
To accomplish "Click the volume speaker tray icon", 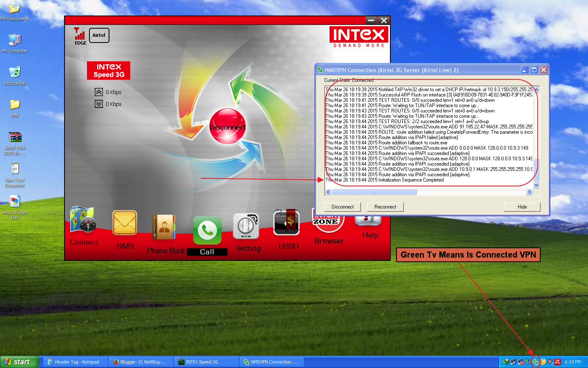I will (x=550, y=362).
